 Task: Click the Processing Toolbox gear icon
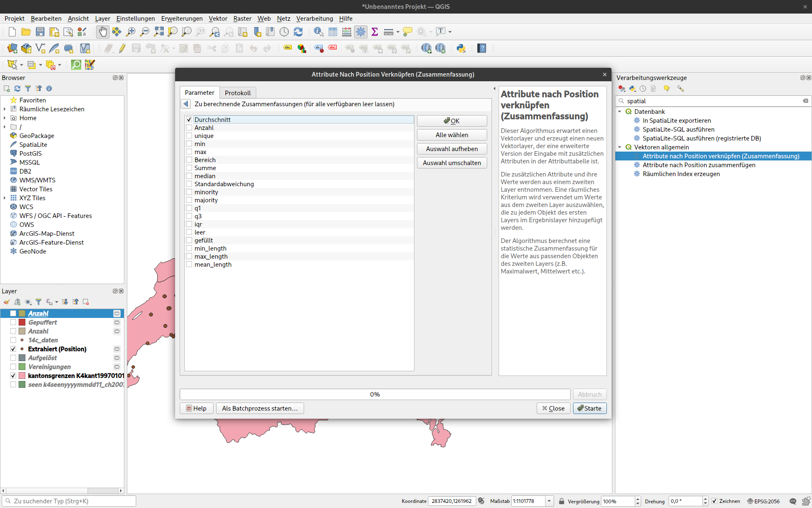[361, 32]
